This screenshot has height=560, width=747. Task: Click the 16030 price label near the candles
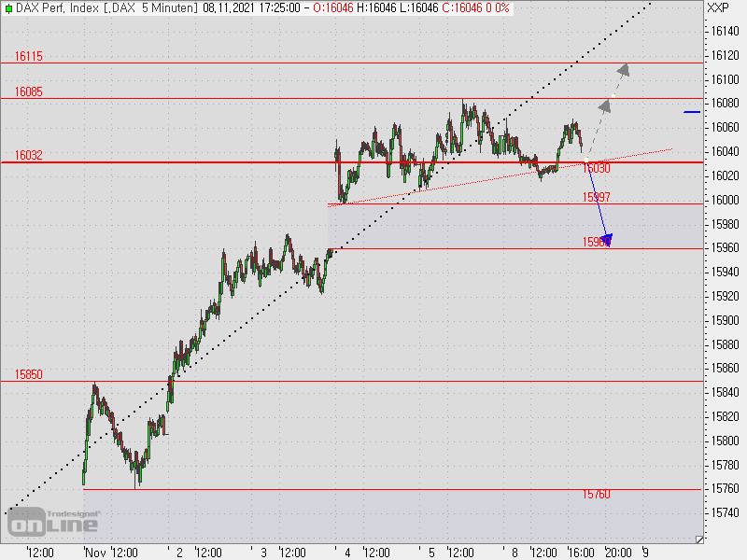click(595, 168)
